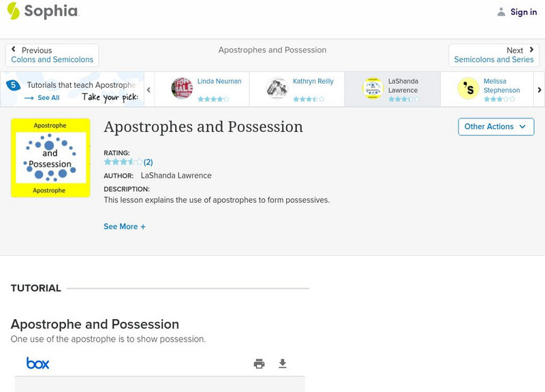Click the star rating for this tutorial
The image size is (545, 392).
tap(123, 162)
